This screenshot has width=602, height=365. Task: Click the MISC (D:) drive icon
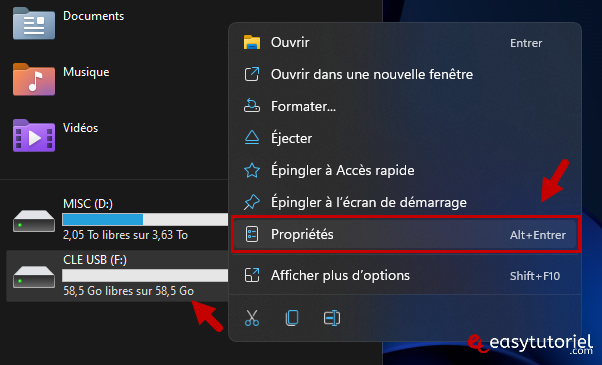coord(34,221)
